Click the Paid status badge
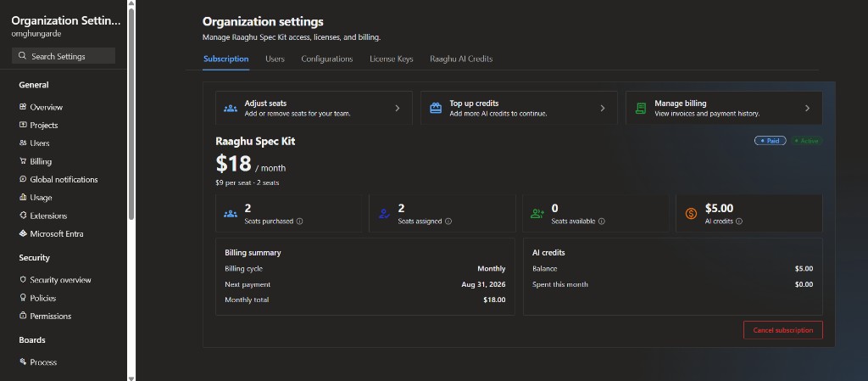This screenshot has height=381, width=868. click(x=770, y=141)
